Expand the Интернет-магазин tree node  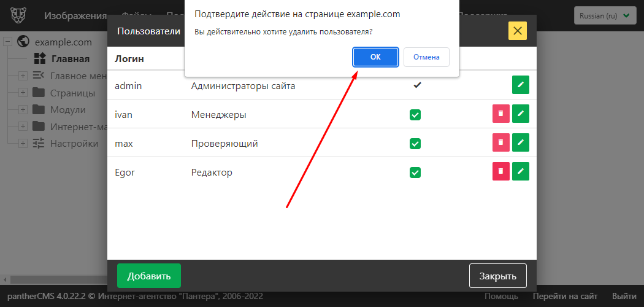pyautogui.click(x=23, y=126)
